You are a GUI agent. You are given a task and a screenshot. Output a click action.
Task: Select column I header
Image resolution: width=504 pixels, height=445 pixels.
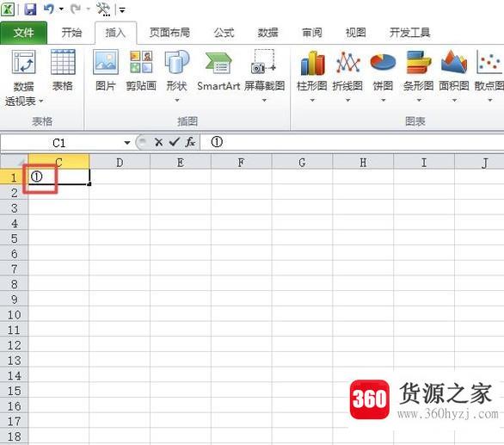[424, 162]
